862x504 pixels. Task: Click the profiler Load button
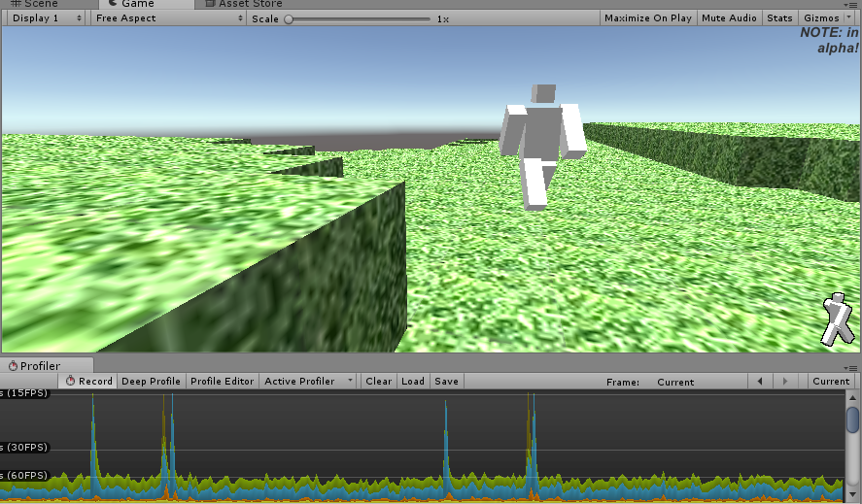pyautogui.click(x=413, y=382)
